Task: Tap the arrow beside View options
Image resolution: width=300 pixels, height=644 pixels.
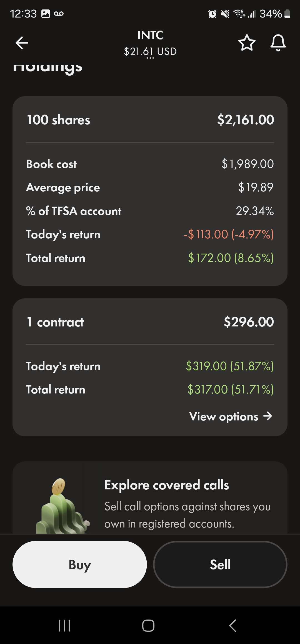Action: [268, 416]
